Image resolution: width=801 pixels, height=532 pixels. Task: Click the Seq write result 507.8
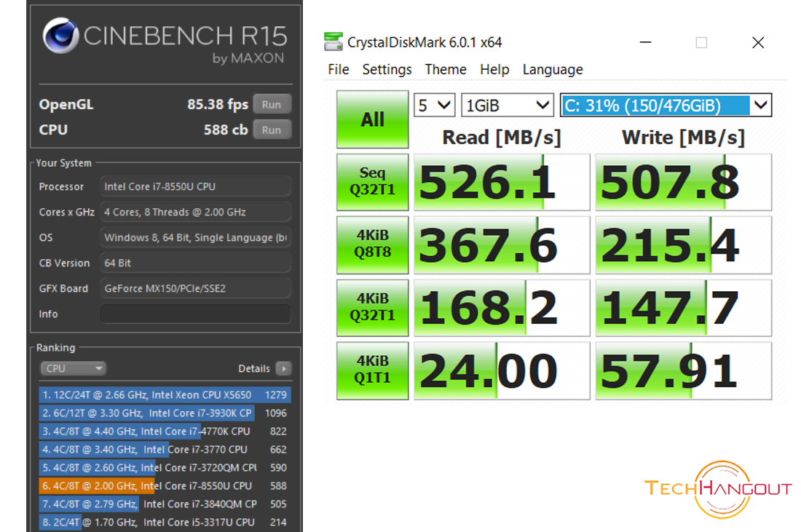684,182
